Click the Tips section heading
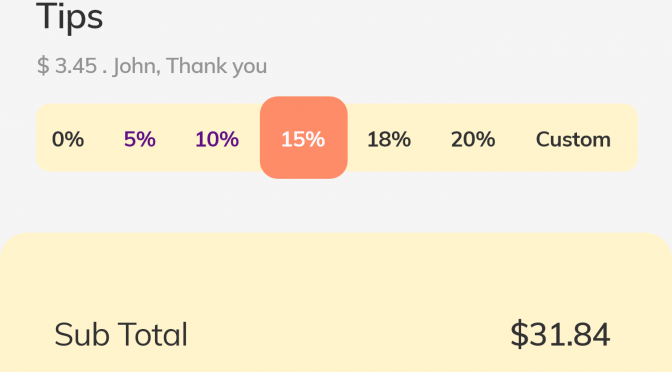 click(69, 16)
